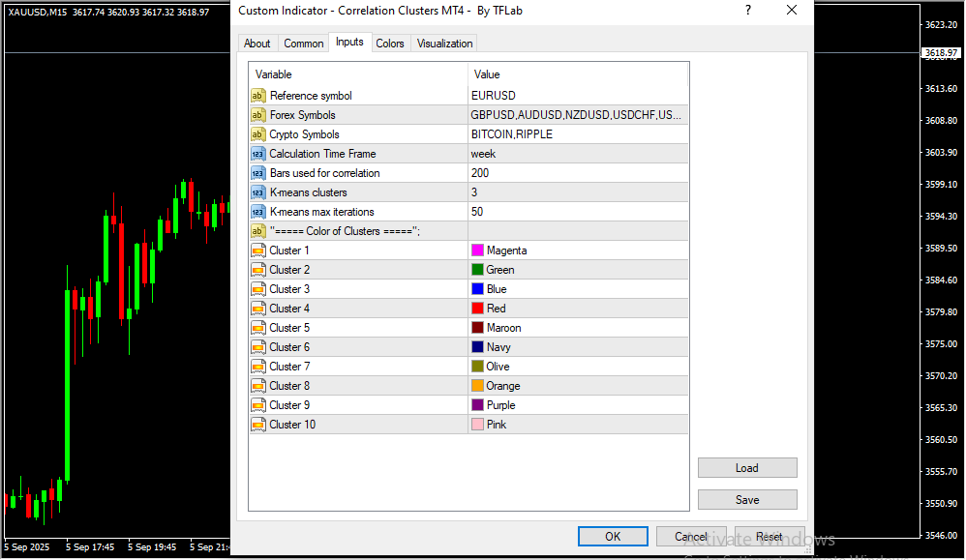The image size is (966, 560).
Task: Open the Colors tab
Action: point(390,44)
